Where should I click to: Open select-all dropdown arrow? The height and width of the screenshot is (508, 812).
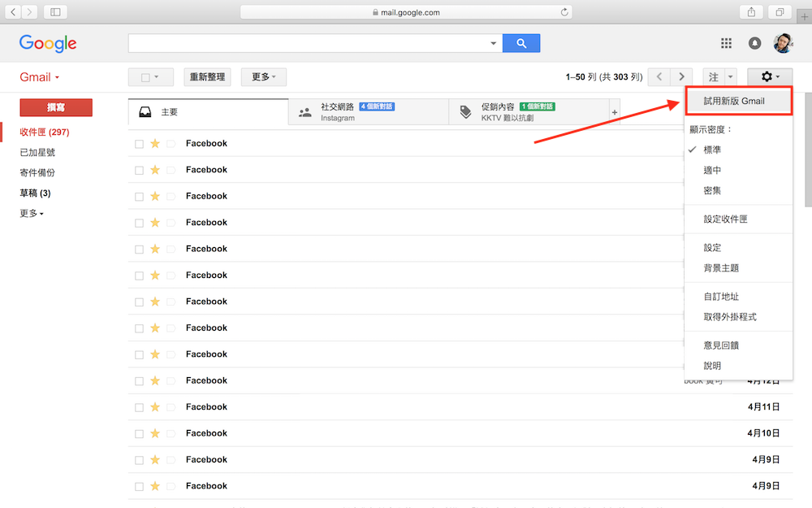[157, 76]
